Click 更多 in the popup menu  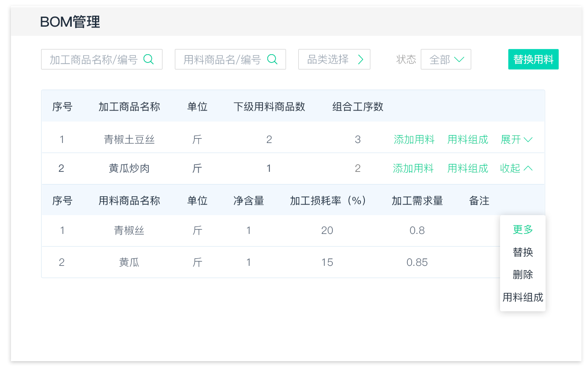[x=522, y=230]
